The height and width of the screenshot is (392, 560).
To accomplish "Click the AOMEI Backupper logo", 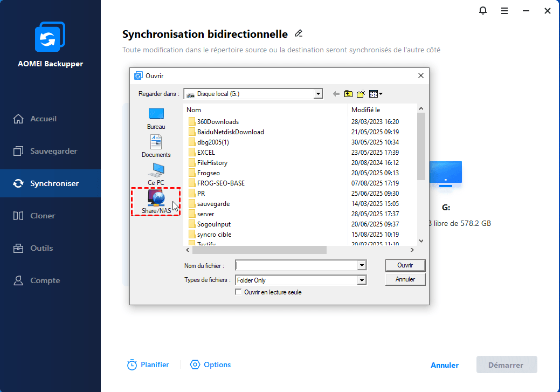I will (x=50, y=37).
